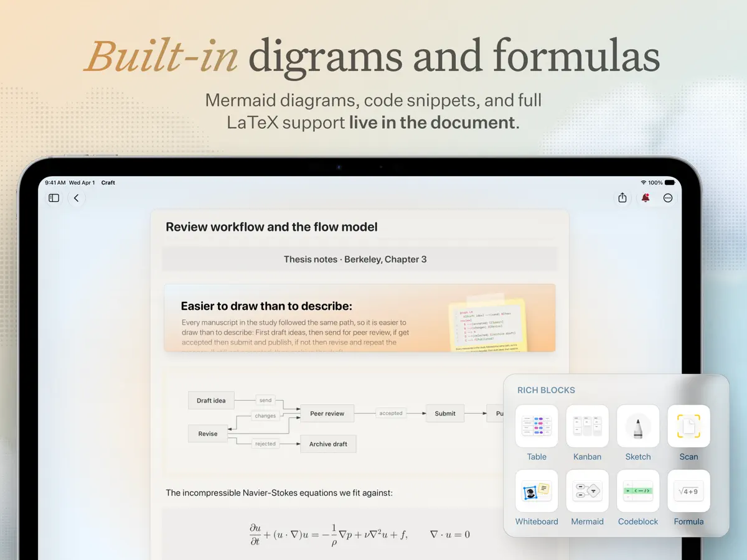Open the share sheet icon
This screenshot has height=560, width=747.
(622, 198)
